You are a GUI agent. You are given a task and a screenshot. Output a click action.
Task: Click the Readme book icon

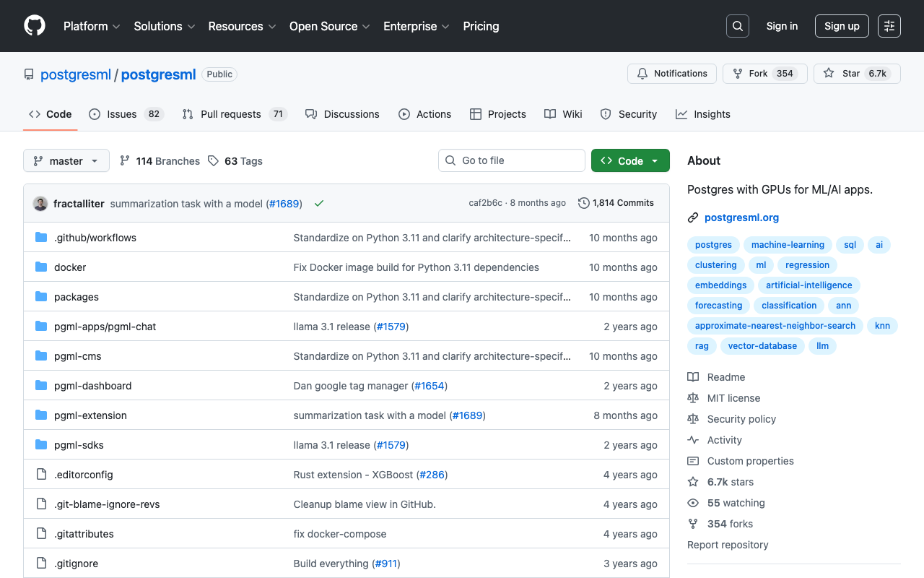point(693,377)
